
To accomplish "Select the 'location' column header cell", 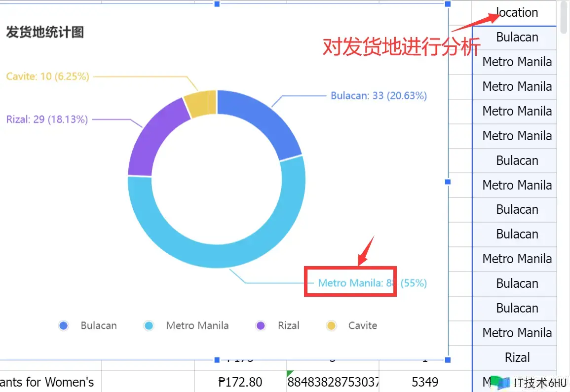I will tap(517, 13).
